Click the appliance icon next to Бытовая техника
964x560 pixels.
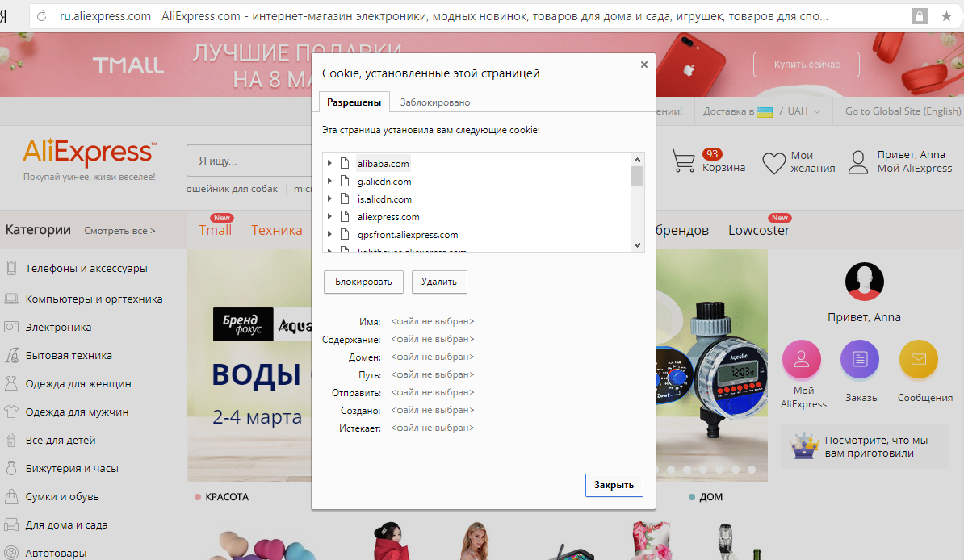(x=11, y=355)
